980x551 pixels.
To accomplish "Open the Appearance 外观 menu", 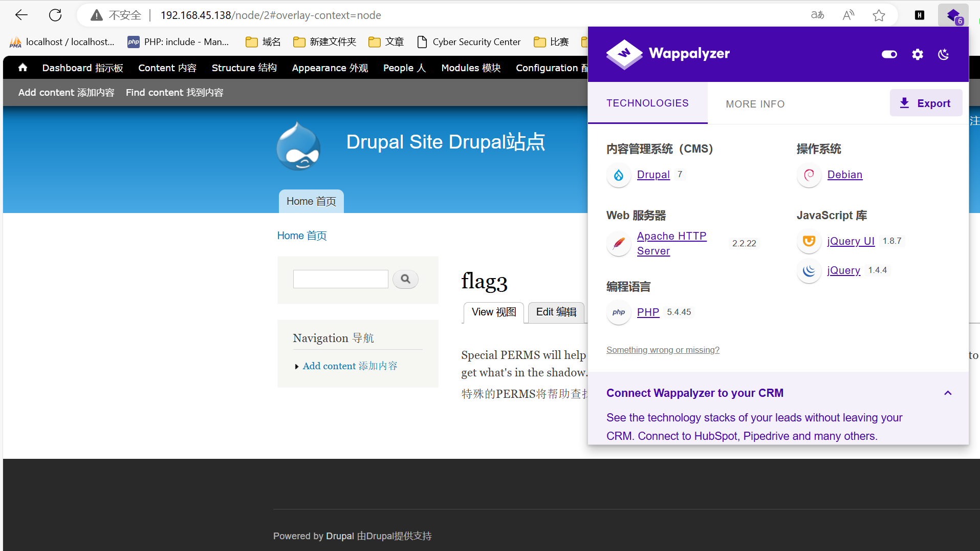I will (x=330, y=68).
